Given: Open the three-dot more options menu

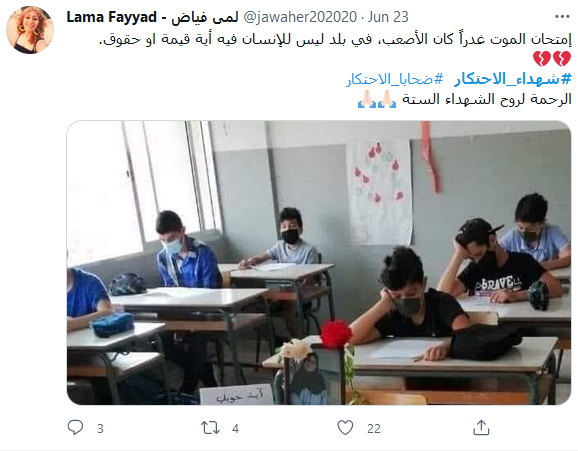Looking at the screenshot, I should pyautogui.click(x=562, y=17).
